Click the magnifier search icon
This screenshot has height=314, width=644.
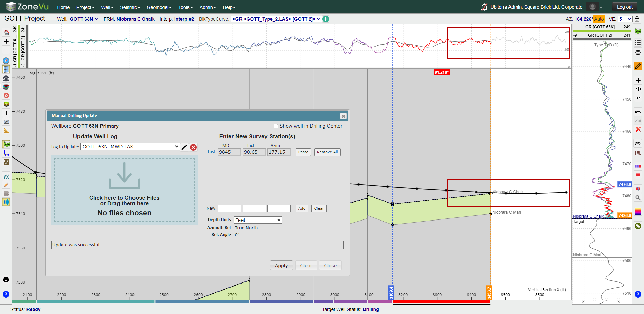tap(638, 198)
